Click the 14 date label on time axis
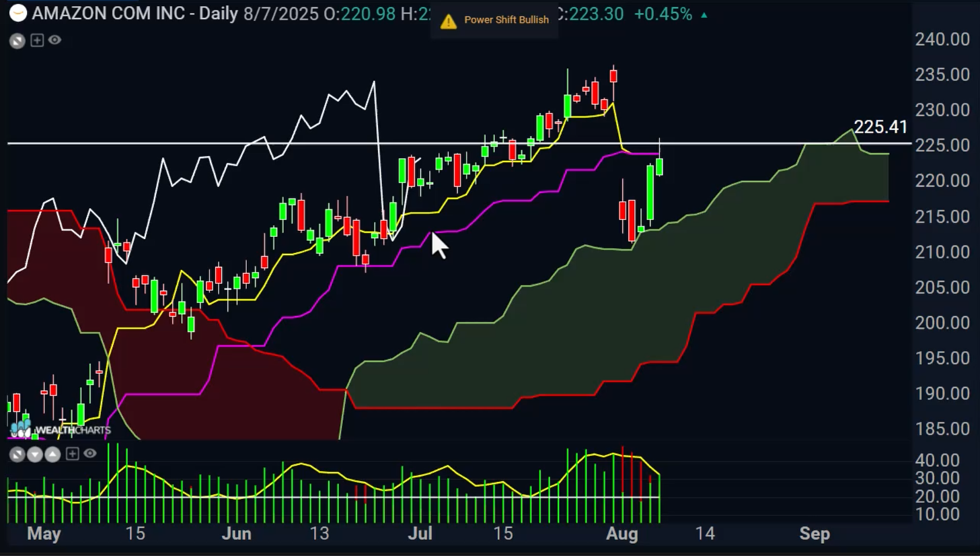This screenshot has height=556, width=980. tap(704, 534)
